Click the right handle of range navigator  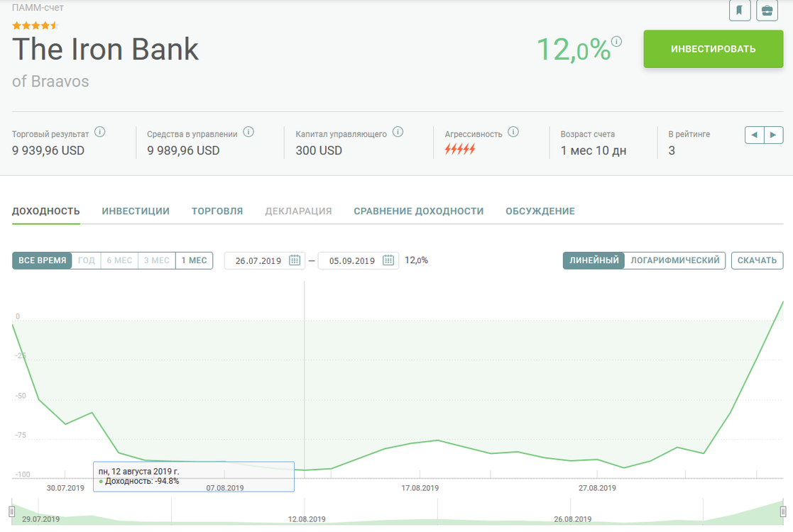(783, 511)
